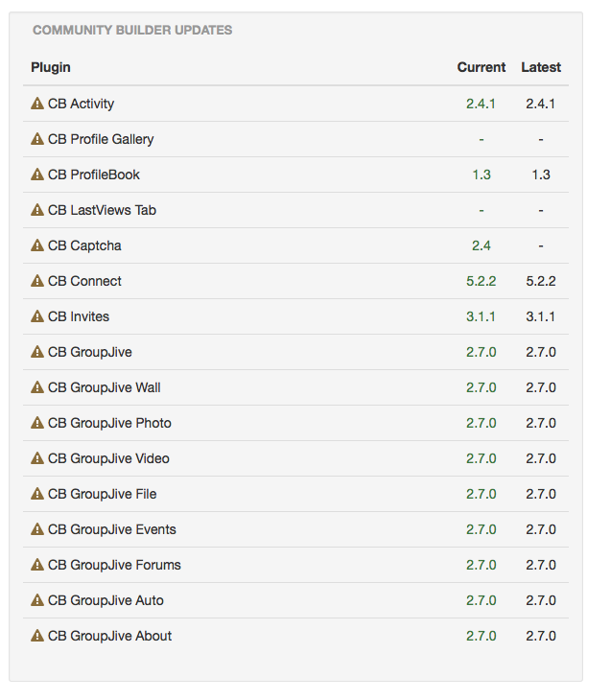Select the CB GroupJive Events plugin

111,529
